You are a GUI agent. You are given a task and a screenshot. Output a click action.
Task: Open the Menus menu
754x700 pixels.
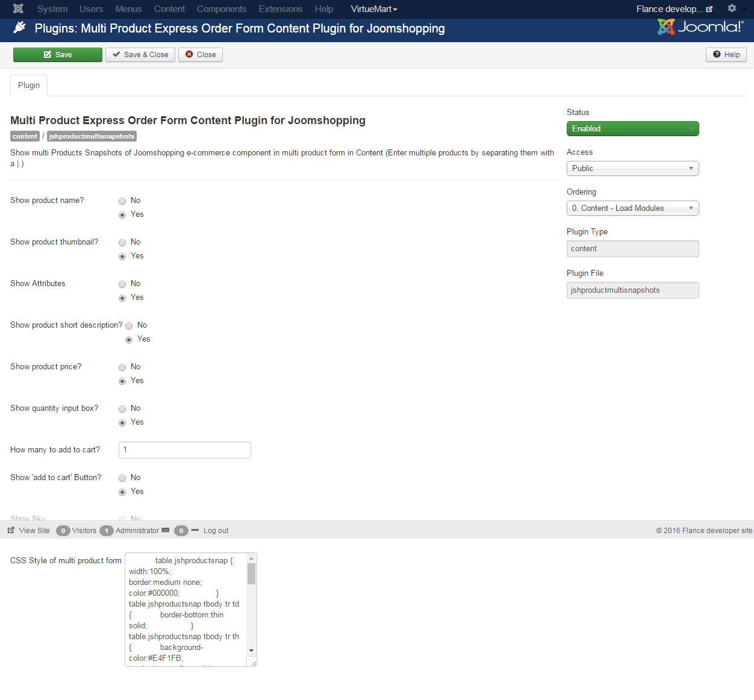point(128,9)
